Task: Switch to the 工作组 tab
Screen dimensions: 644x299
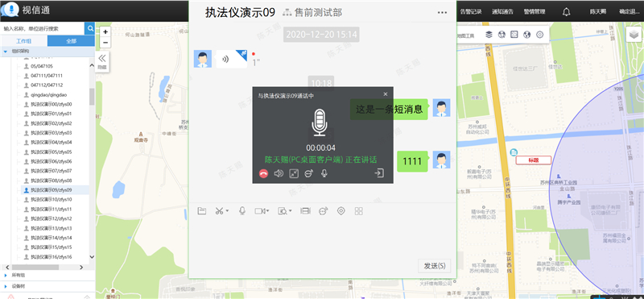Action: pos(24,41)
